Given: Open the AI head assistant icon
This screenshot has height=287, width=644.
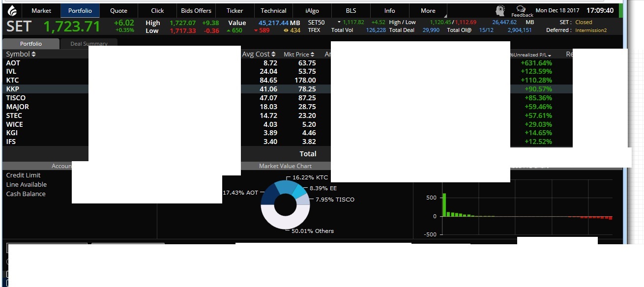Looking at the screenshot, I should 500,10.
